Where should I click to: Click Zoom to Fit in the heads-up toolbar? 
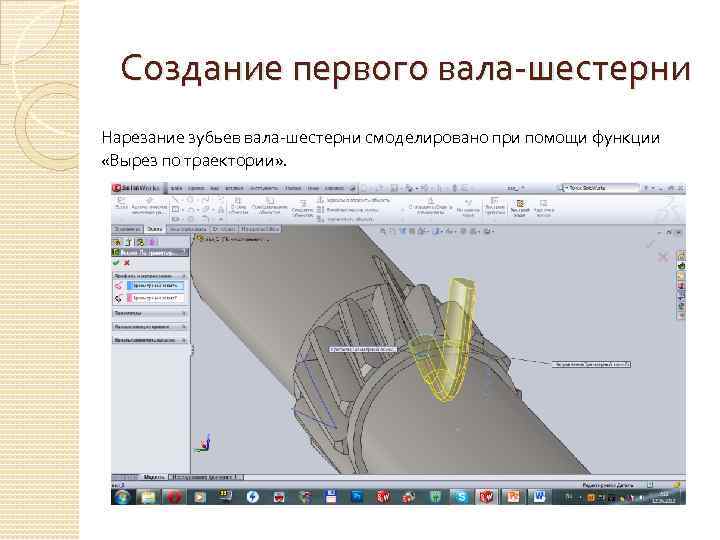click(x=383, y=231)
